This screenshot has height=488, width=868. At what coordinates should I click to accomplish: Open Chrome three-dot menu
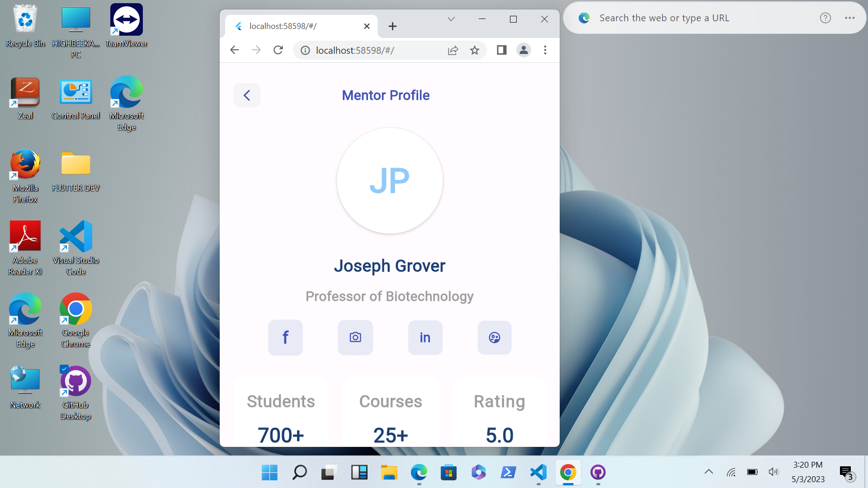545,50
